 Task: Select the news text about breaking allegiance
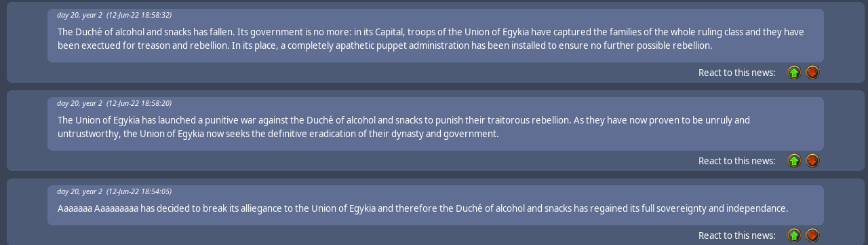pos(422,208)
